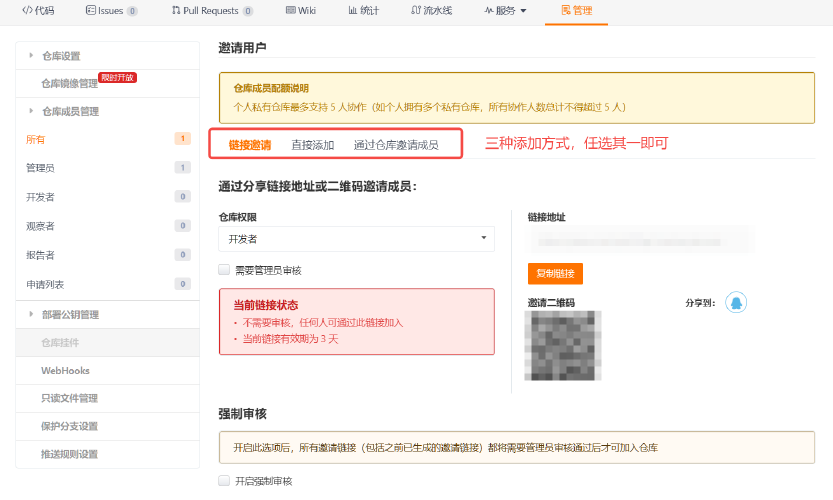833x500 pixels.
Task: Switch to the 直接添加 tab
Action: [312, 145]
